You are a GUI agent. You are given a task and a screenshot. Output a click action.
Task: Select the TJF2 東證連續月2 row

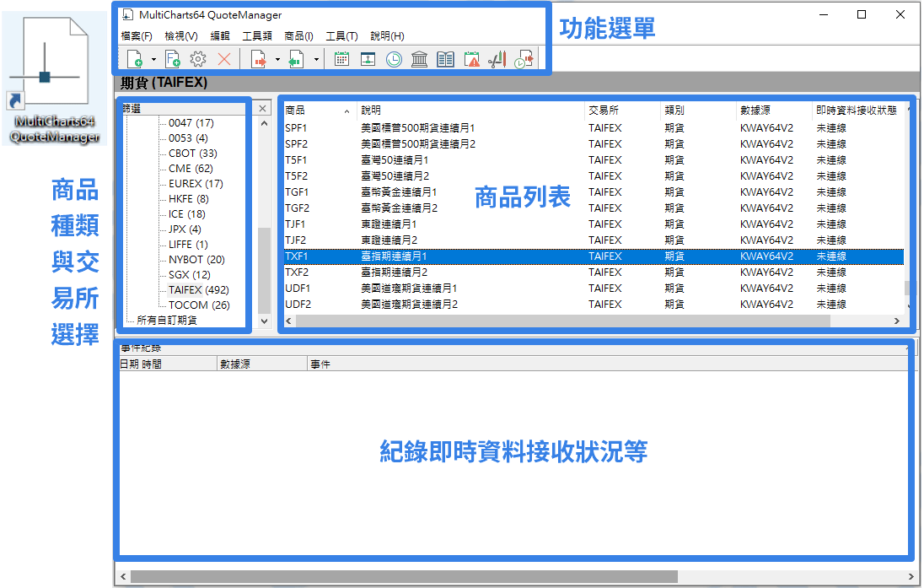[x=594, y=240]
